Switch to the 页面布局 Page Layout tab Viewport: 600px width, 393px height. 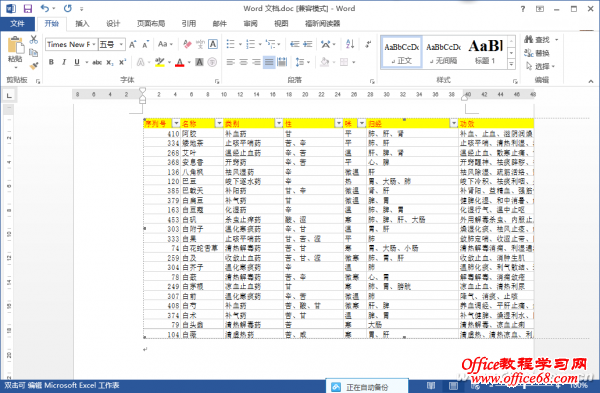coord(151,24)
